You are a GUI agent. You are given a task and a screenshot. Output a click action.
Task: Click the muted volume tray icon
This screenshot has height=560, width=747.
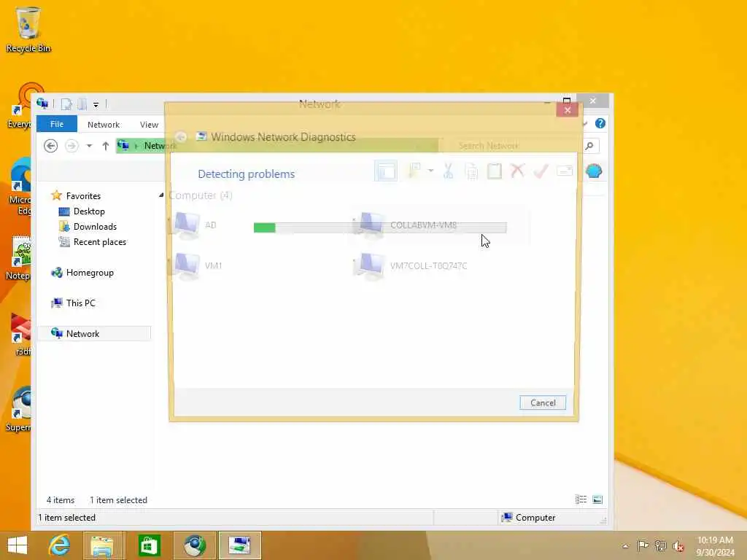678,546
